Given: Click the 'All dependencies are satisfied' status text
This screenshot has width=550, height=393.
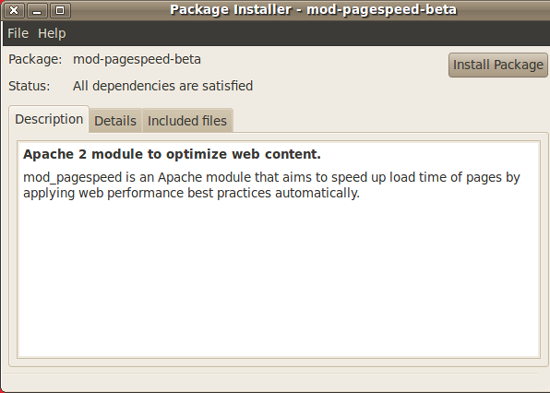Looking at the screenshot, I should pyautogui.click(x=163, y=86).
